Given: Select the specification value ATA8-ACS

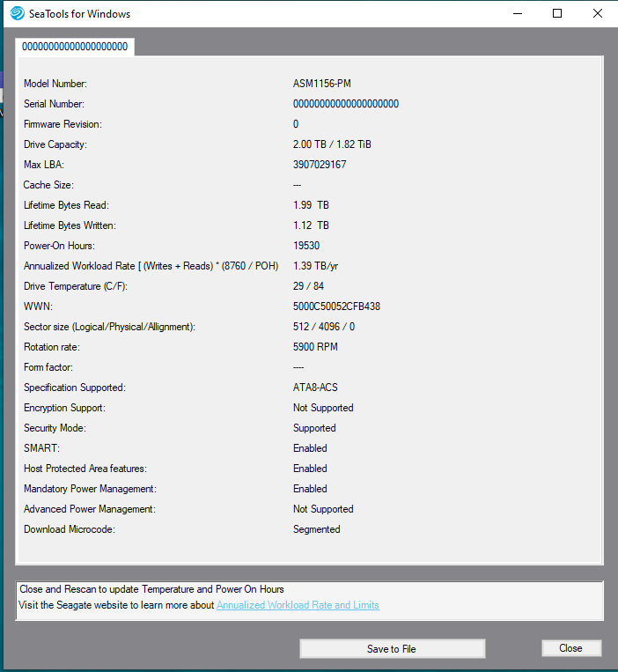Looking at the screenshot, I should pos(315,388).
